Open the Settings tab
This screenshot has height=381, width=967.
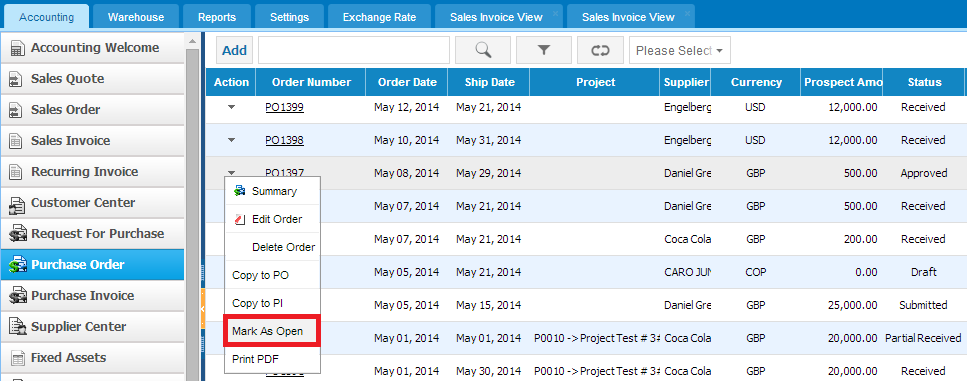[x=289, y=17]
